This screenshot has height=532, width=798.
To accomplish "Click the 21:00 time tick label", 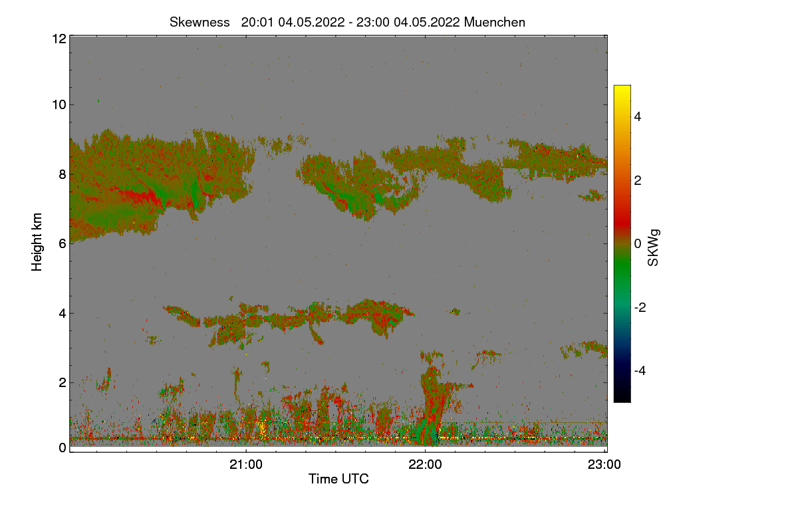I will 246,465.
